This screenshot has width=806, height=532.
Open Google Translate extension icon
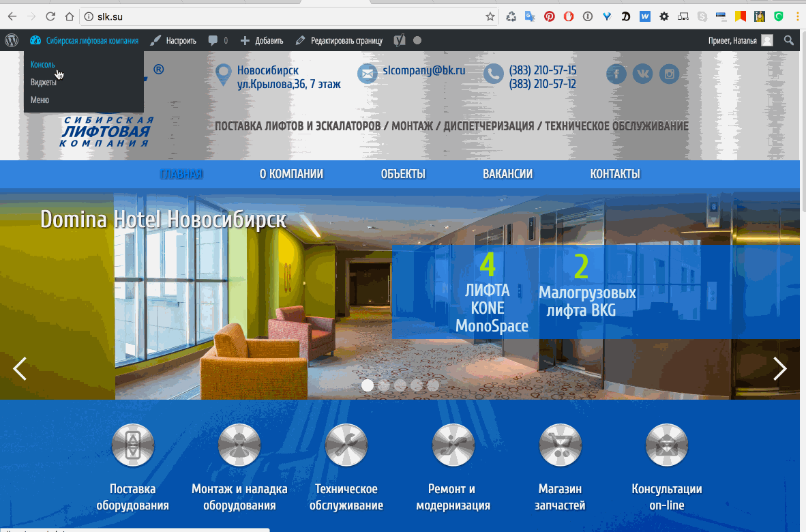530,16
